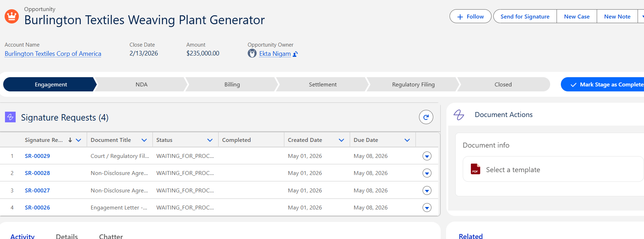Screen dimensions: 644x239
Task: Click the Opportunity Owner avatar icon
Action: click(x=252, y=53)
